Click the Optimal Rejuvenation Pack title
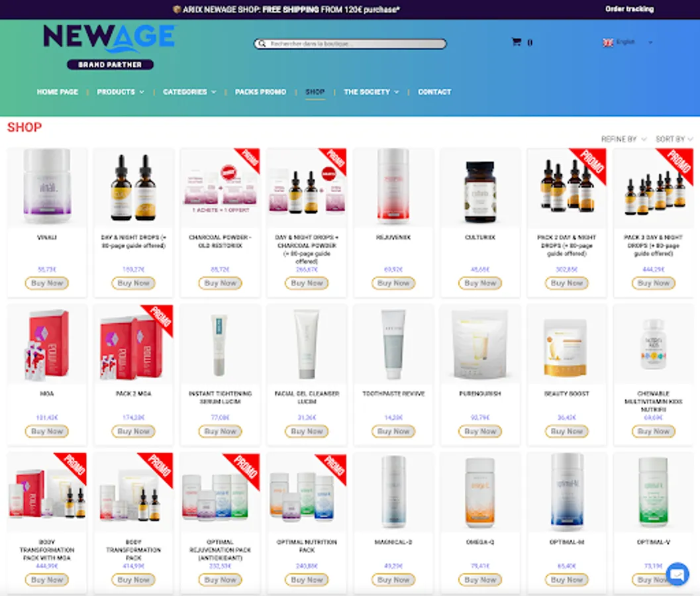700x596 pixels. pos(220,550)
